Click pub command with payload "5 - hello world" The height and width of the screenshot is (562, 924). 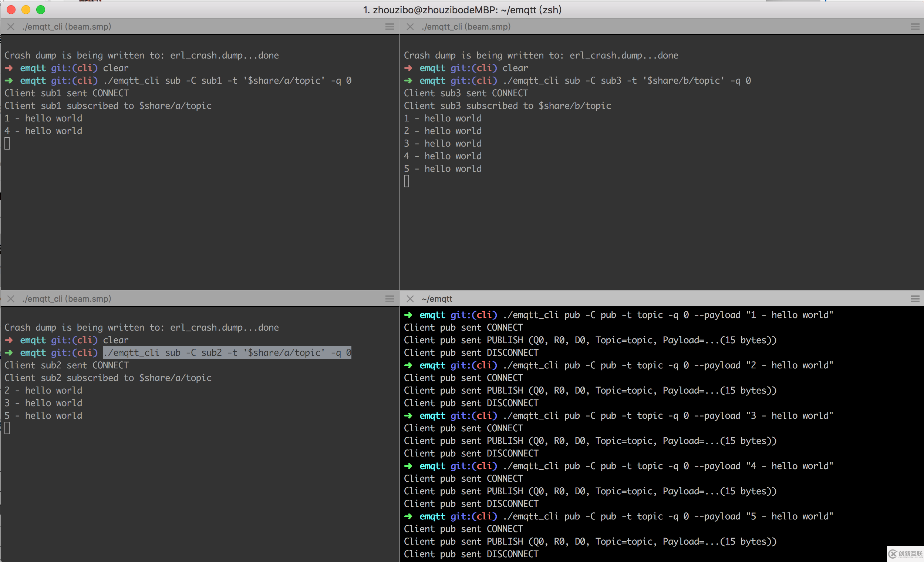[x=668, y=516]
